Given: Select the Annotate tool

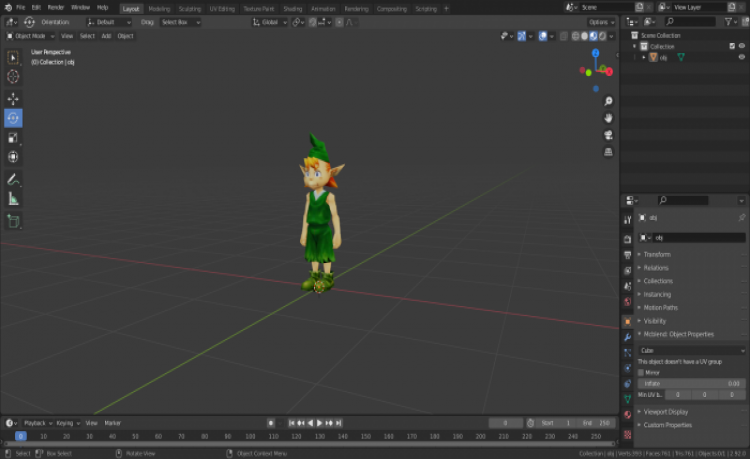Looking at the screenshot, I should [13, 179].
